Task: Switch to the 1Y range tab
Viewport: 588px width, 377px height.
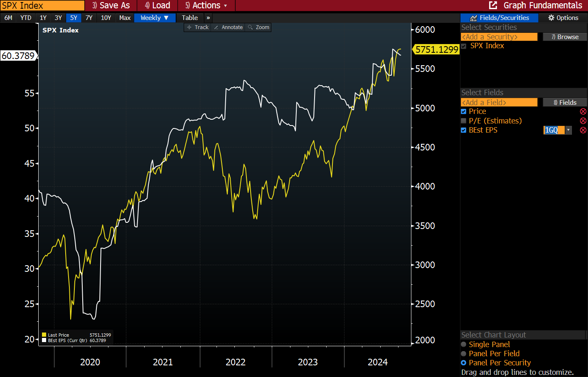Action: (43, 17)
